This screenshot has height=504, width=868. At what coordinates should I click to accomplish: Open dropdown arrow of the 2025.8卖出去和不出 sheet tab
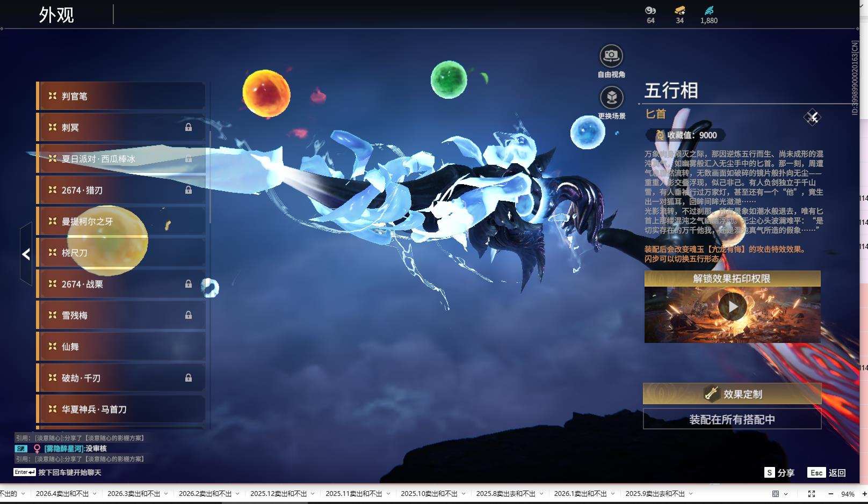(541, 494)
